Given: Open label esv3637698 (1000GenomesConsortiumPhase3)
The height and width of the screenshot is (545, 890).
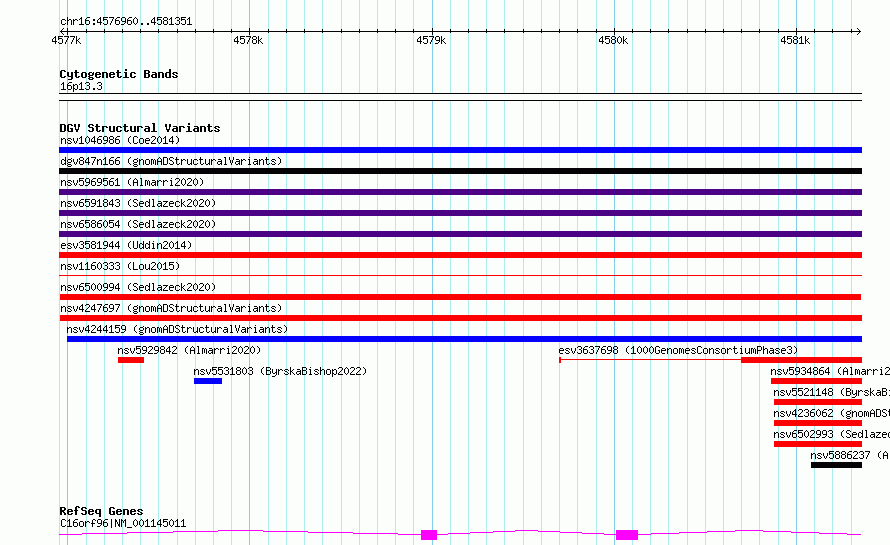Looking at the screenshot, I should 678,350.
